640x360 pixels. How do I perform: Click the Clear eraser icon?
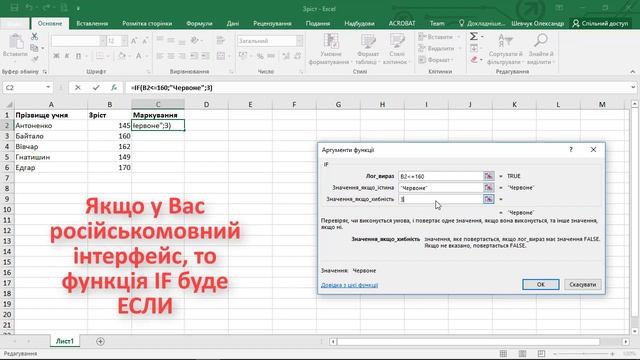pos(474,60)
